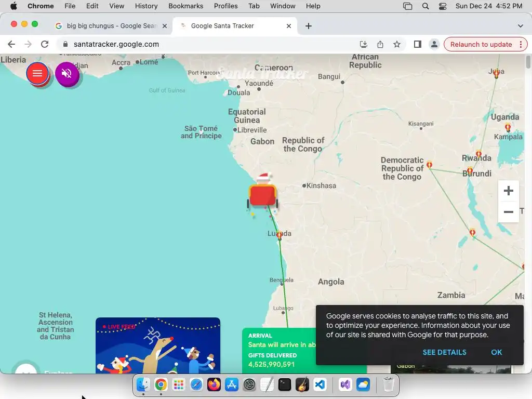Image resolution: width=532 pixels, height=399 pixels.
Task: Open Finder from the Dock
Action: point(143,385)
